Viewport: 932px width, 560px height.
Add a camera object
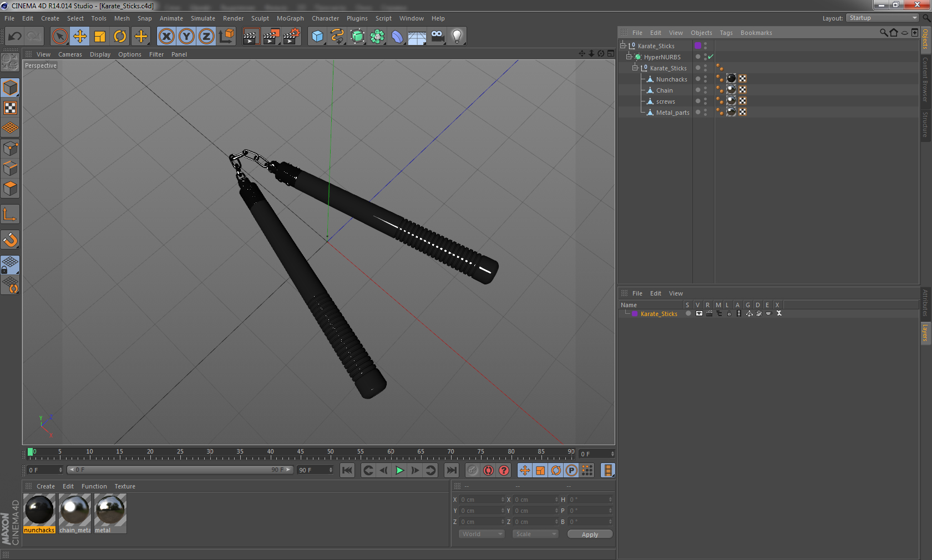[x=437, y=37]
